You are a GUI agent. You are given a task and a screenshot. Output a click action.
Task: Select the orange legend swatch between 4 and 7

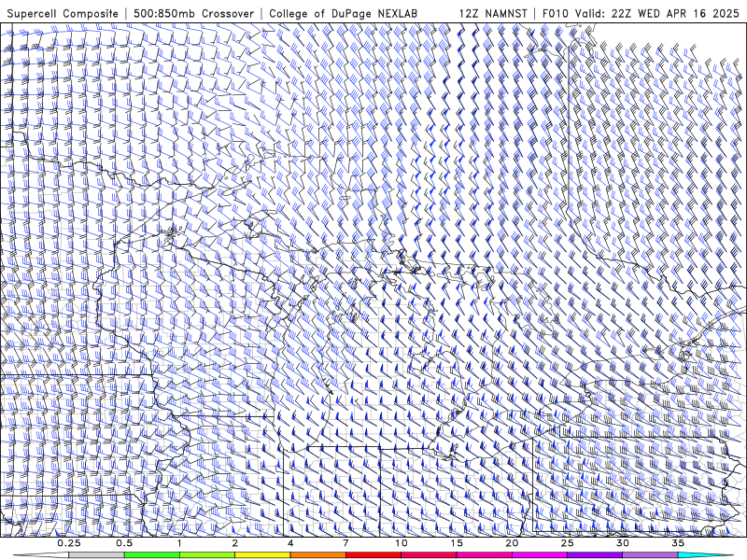point(317,555)
